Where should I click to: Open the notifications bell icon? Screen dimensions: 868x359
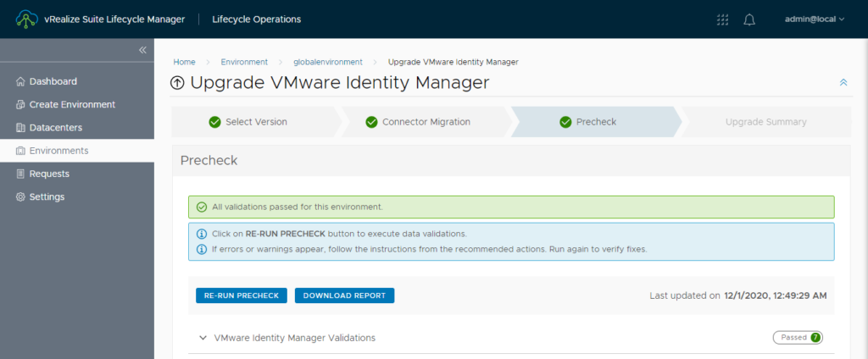(749, 20)
